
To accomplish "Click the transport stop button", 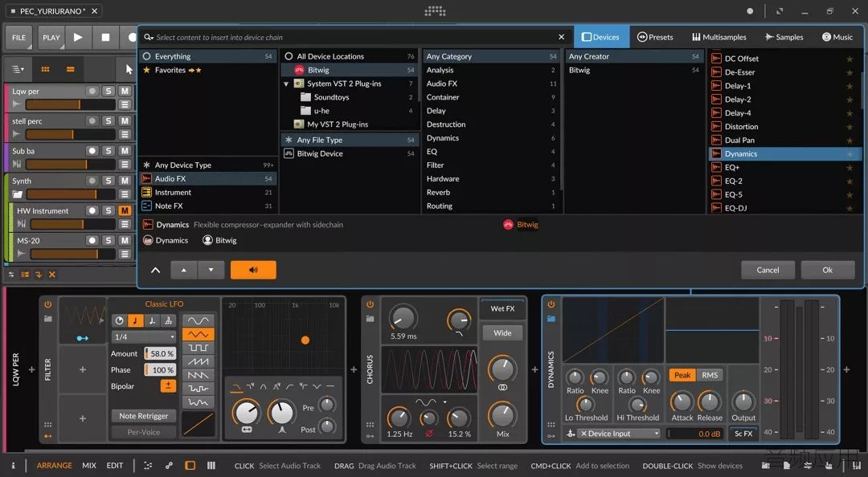I will (105, 37).
